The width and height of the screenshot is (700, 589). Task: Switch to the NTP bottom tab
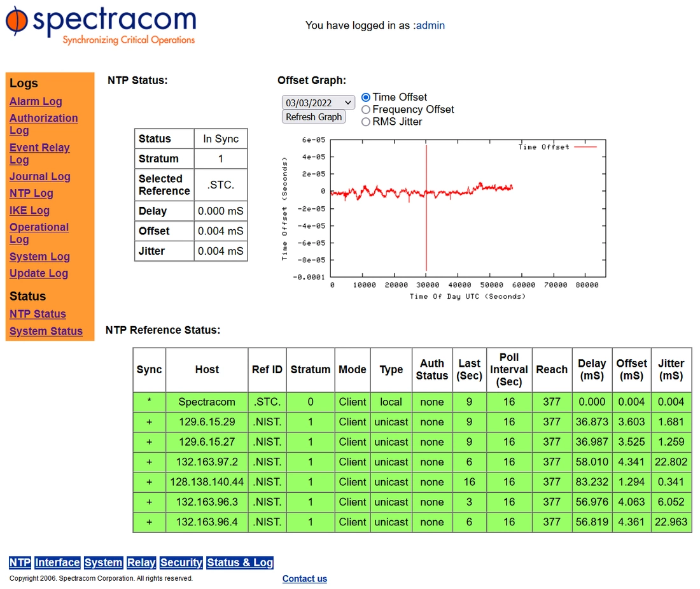click(20, 563)
